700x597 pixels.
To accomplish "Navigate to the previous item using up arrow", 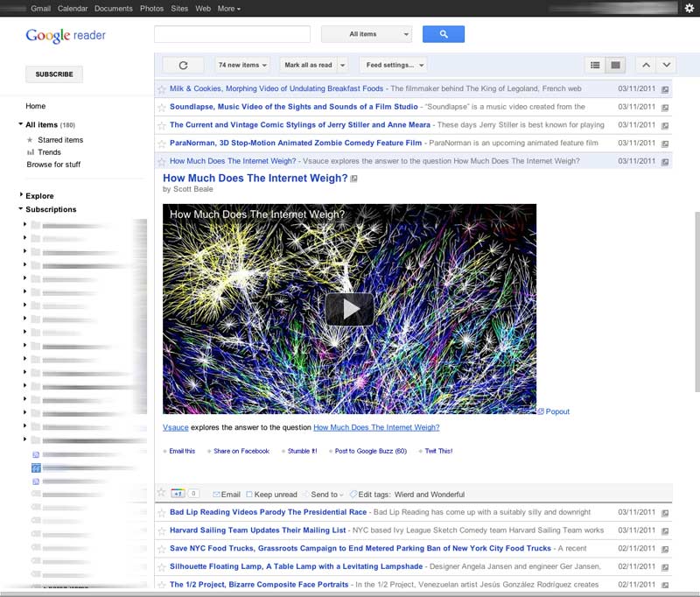I will tap(646, 64).
